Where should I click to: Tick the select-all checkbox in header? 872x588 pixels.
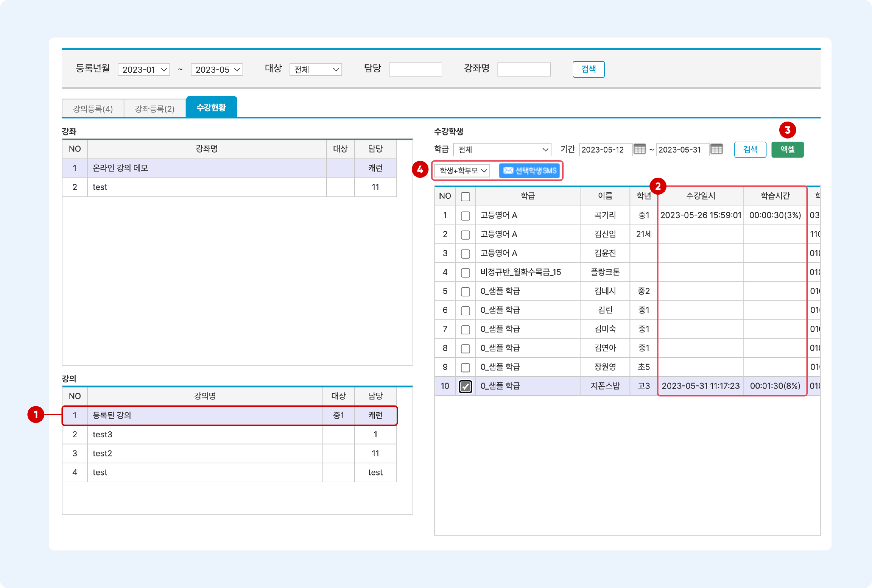click(x=465, y=197)
